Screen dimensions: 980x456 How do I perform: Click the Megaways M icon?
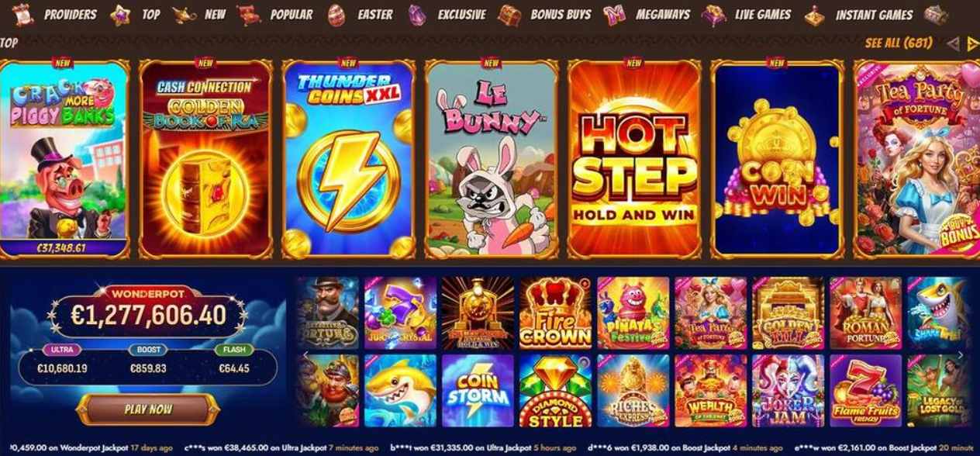pos(615,15)
